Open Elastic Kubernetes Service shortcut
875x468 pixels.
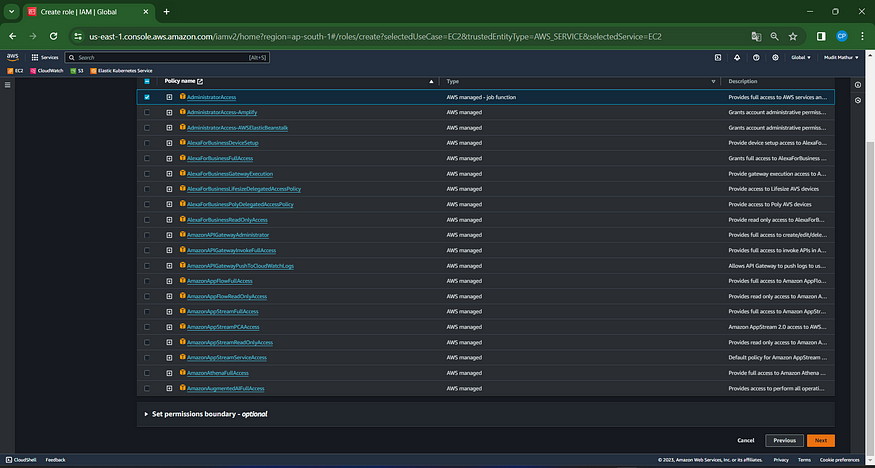pyautogui.click(x=121, y=71)
